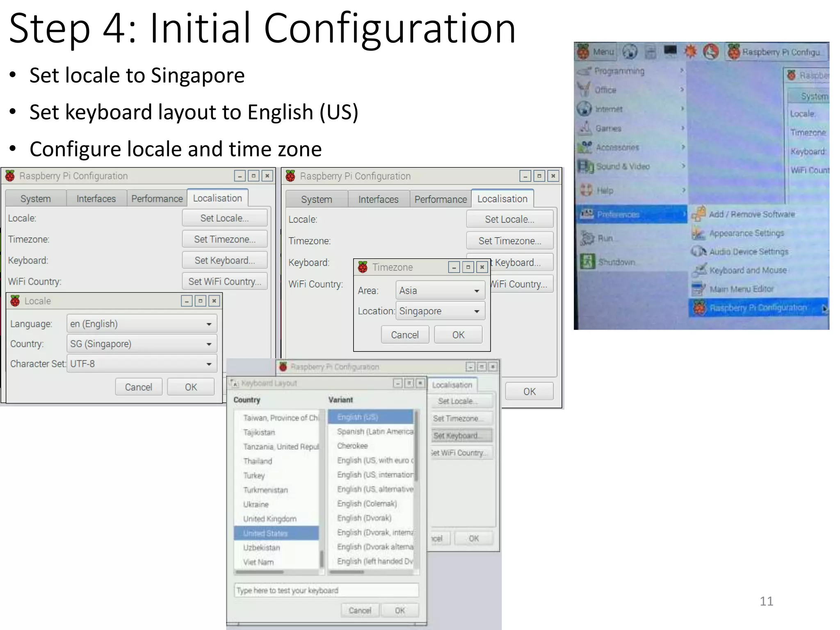The width and height of the screenshot is (840, 630).
Task: Open the Raspberry Pi Menu button
Action: [x=596, y=52]
